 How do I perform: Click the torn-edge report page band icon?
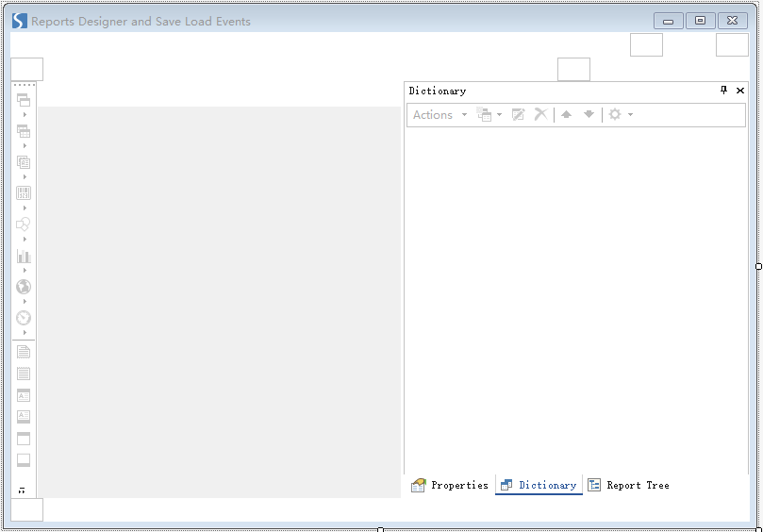point(24,352)
